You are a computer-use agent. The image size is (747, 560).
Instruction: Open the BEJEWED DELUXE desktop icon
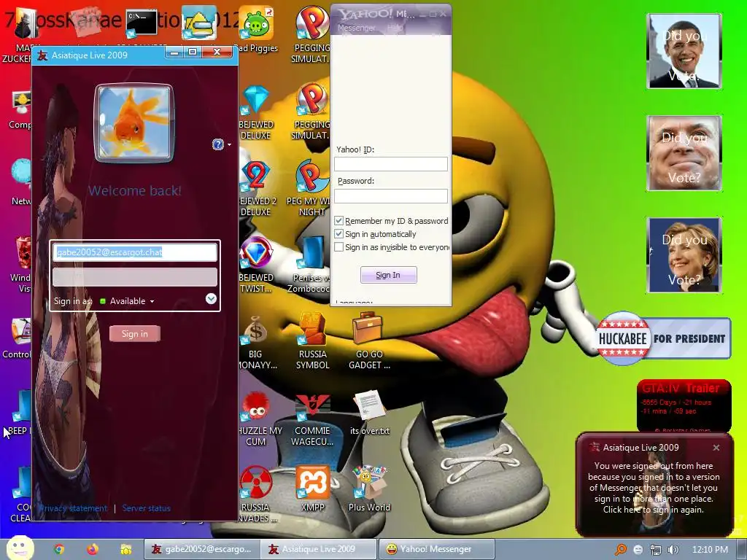pos(256,111)
